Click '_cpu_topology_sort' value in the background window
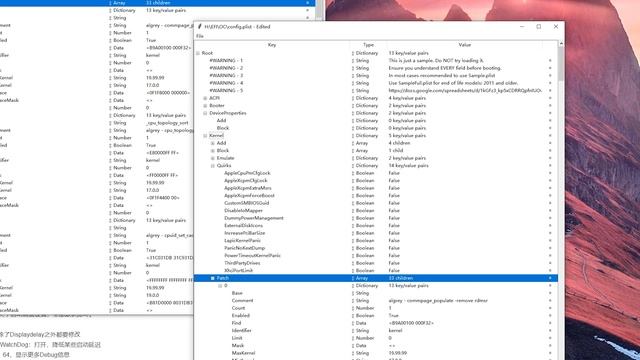This screenshot has width=640, height=360. click(167, 123)
